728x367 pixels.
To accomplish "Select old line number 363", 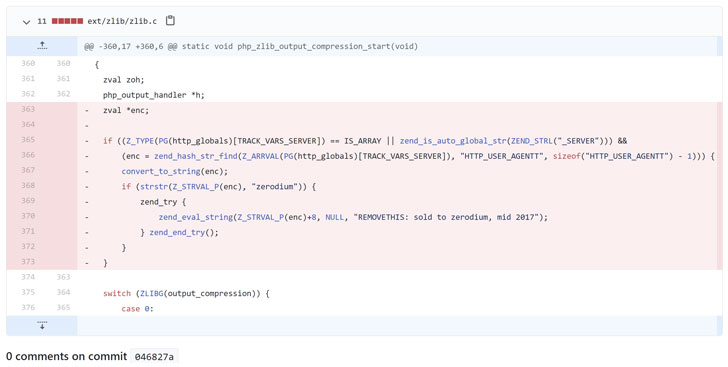I will (28, 109).
